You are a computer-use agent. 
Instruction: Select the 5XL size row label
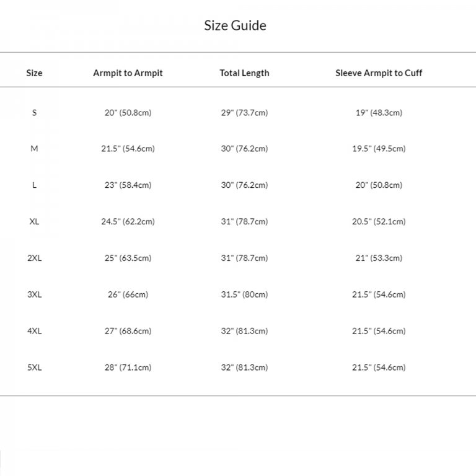click(34, 368)
